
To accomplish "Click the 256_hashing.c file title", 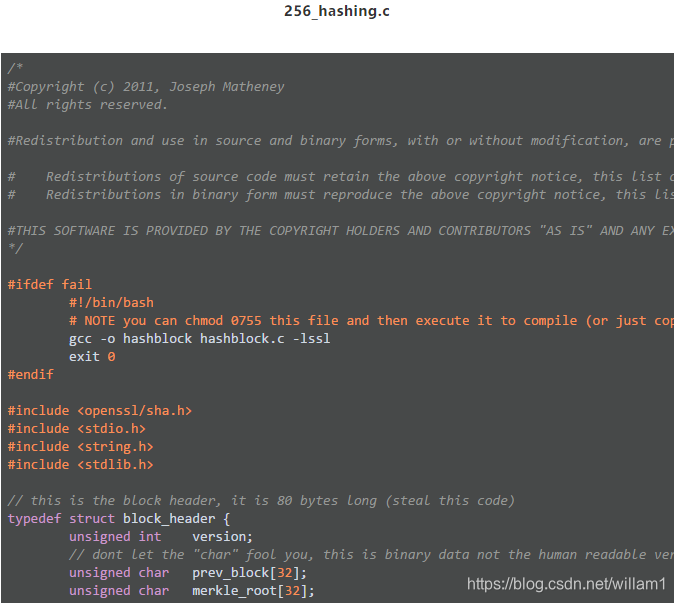I will point(337,11).
